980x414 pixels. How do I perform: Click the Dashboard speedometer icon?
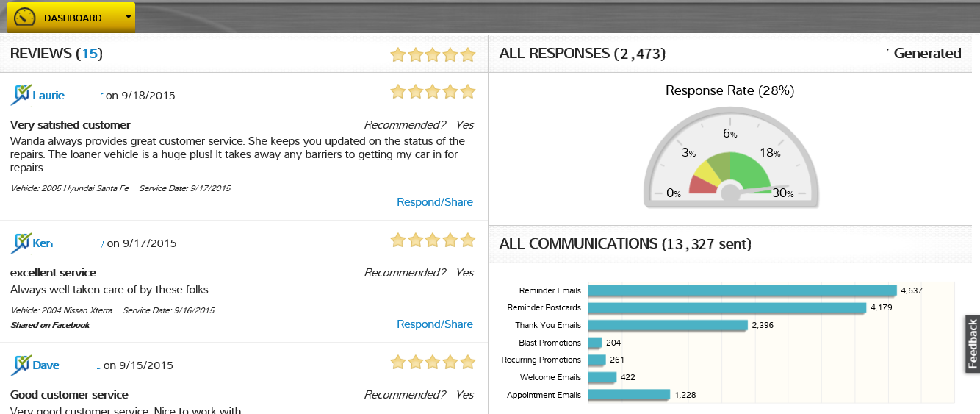tap(25, 17)
